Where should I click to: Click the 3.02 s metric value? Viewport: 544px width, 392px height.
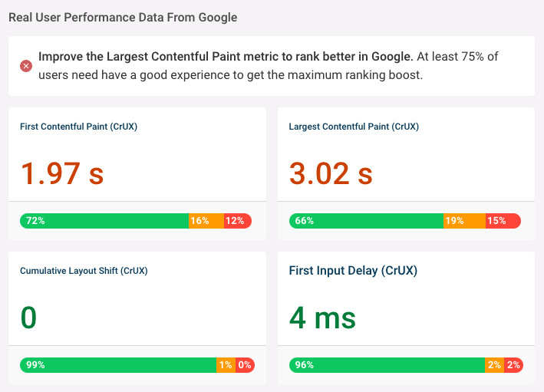pos(331,173)
